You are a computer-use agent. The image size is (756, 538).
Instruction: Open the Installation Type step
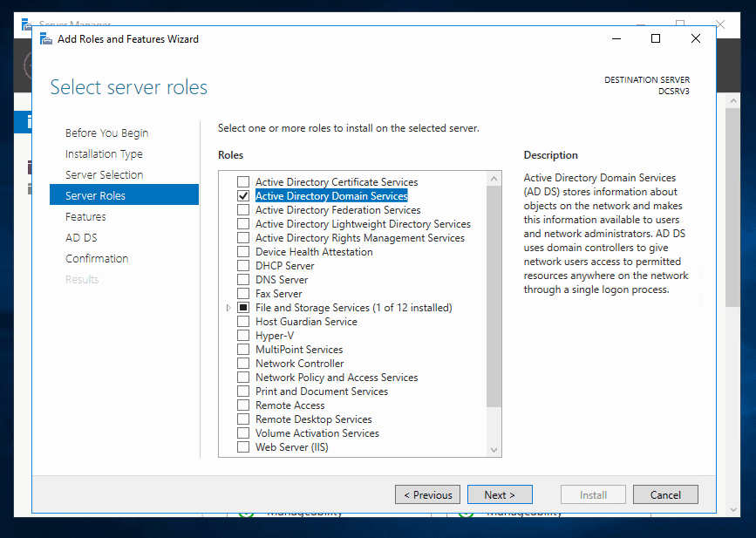point(104,153)
